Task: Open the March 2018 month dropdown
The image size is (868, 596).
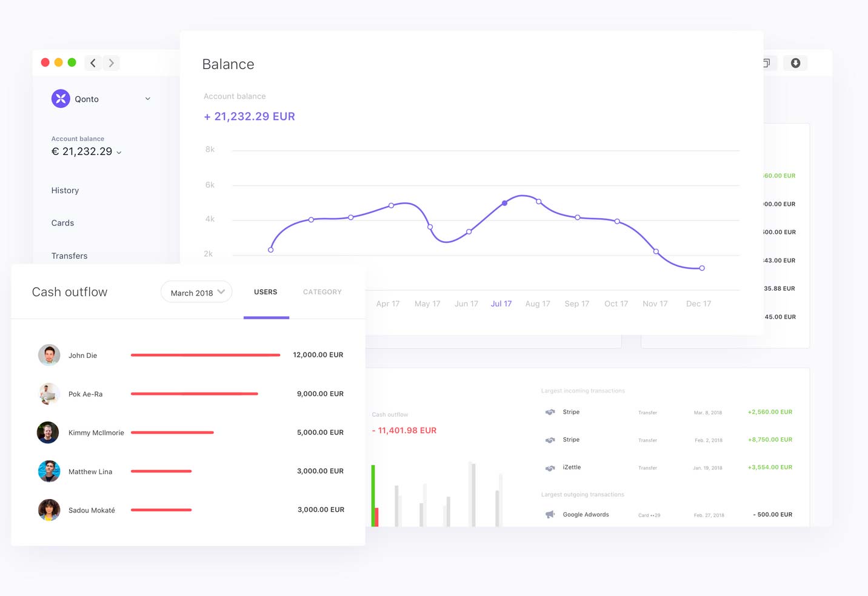Action: pyautogui.click(x=196, y=293)
